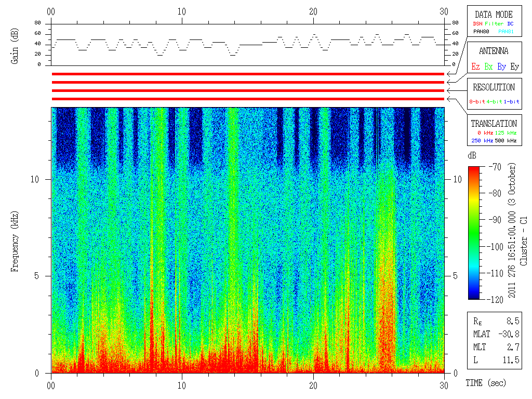Click the 30 tick on bottom time axis
The height and width of the screenshot is (399, 532).
444,386
